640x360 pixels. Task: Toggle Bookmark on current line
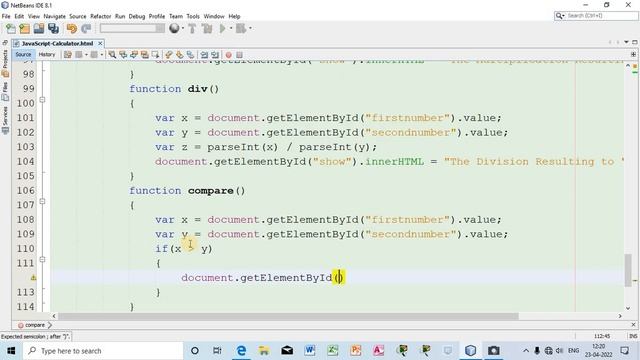191,55
